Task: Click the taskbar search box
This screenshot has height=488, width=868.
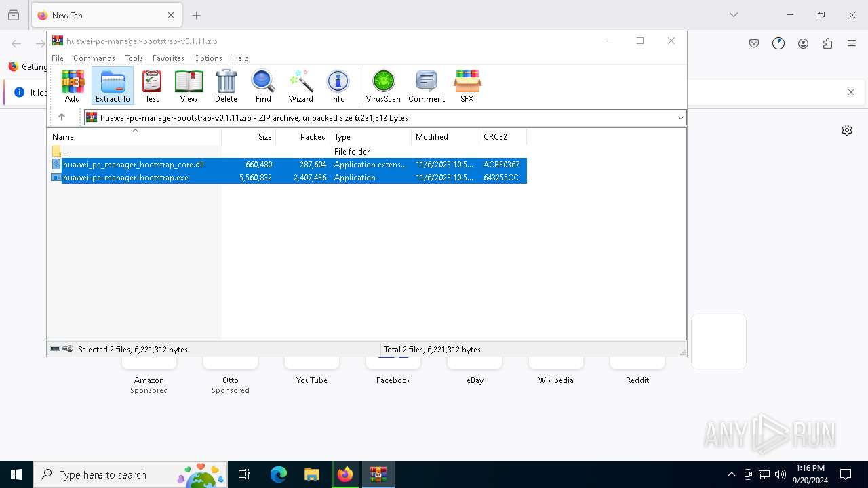Action: click(130, 474)
